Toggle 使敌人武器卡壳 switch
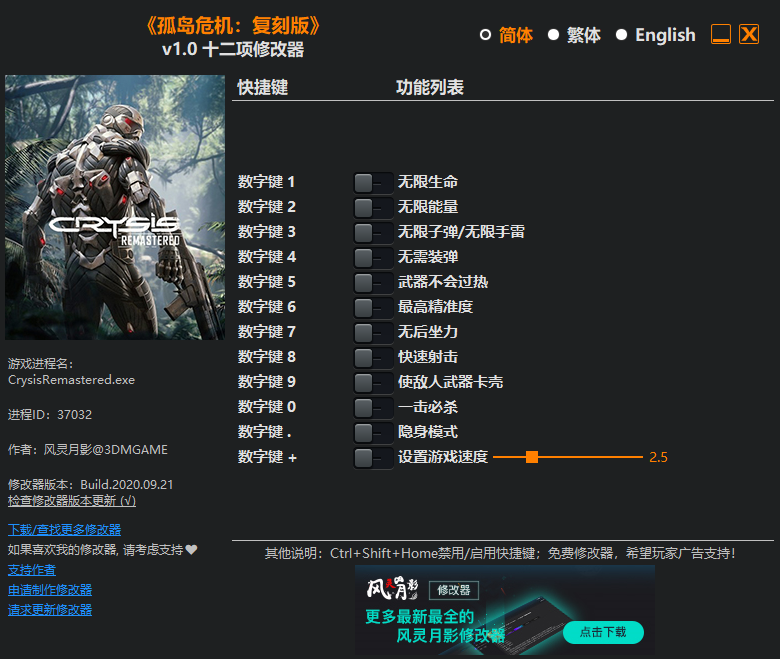780x659 pixels. (373, 383)
